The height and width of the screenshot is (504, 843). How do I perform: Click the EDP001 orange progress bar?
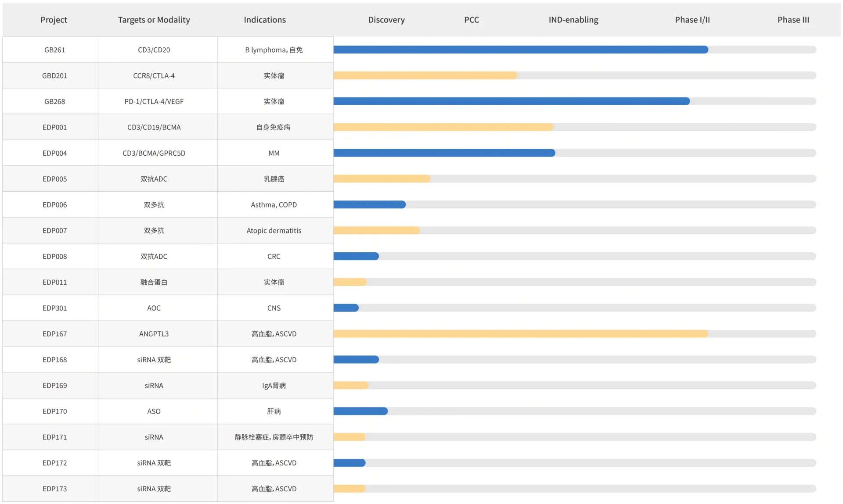pyautogui.click(x=443, y=127)
